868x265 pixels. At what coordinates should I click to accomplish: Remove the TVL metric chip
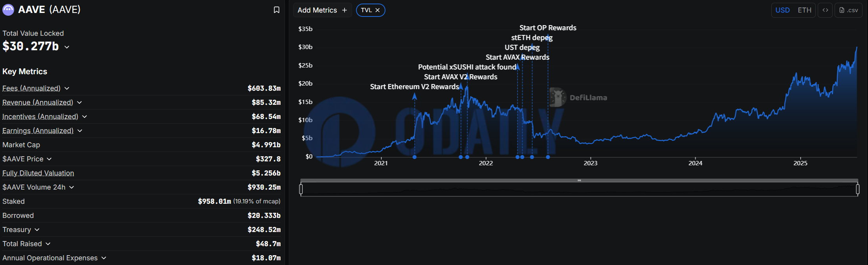378,10
